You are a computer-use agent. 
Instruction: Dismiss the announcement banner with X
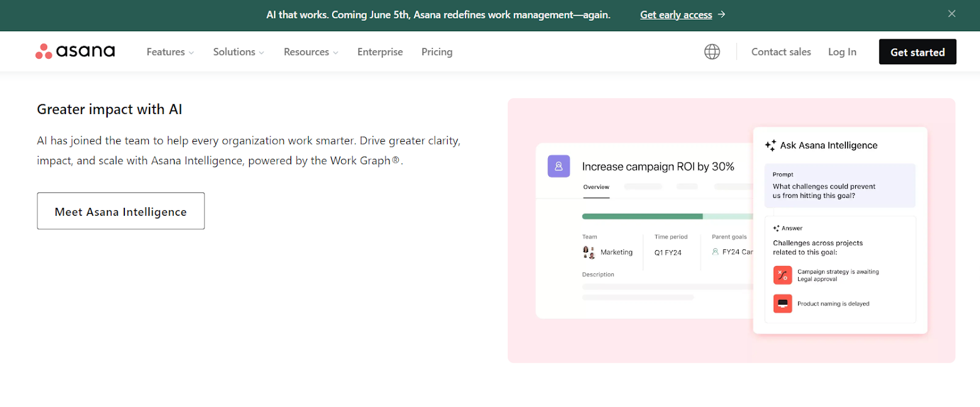point(952,13)
